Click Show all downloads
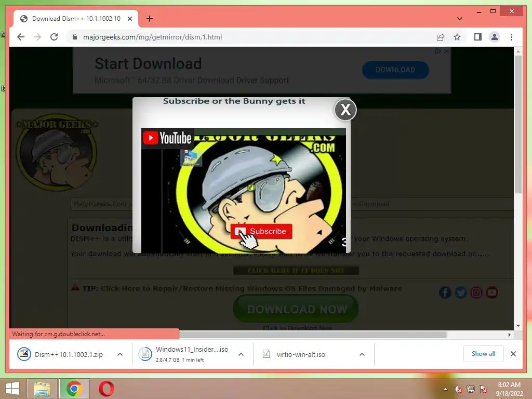The image size is (532, 399). [x=484, y=354]
